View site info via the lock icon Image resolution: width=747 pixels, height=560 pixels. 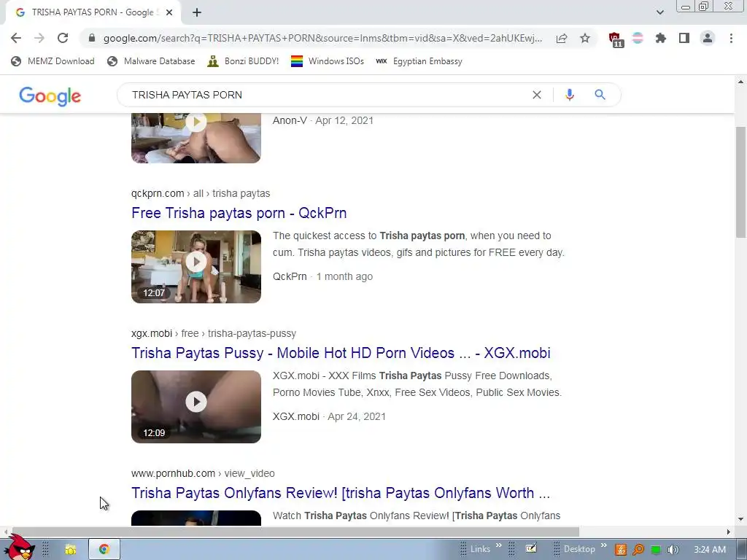tap(92, 38)
